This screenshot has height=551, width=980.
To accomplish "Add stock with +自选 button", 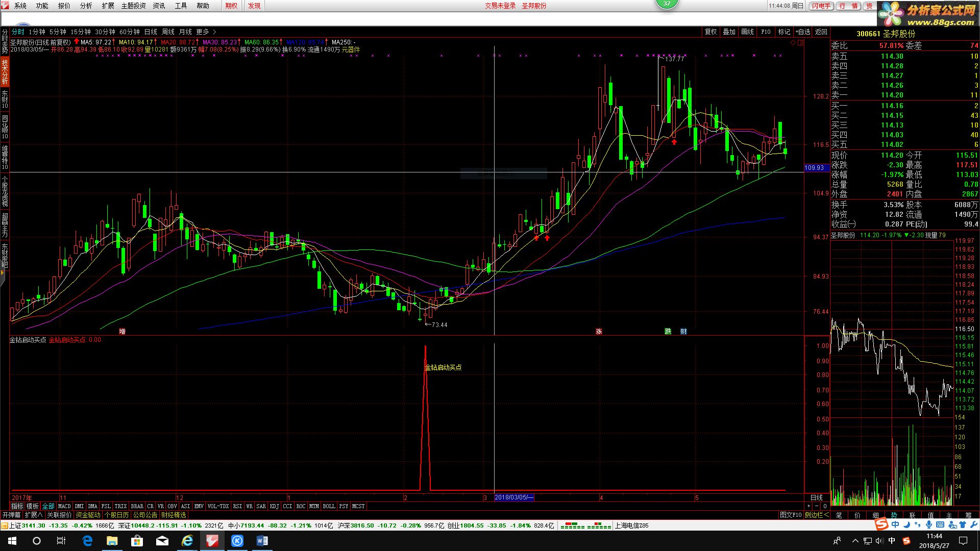I will pyautogui.click(x=803, y=32).
